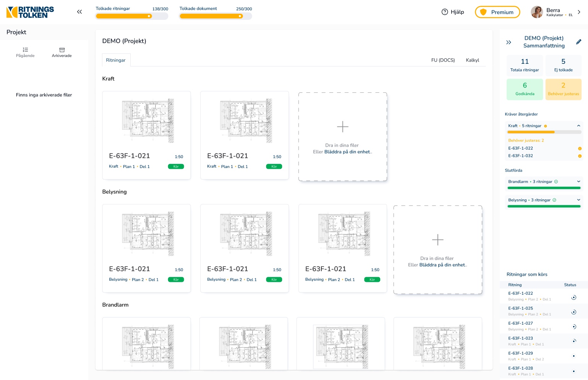Click E-63F-1-029 in Ritningar som körs
Screen dimensions: 588x380
click(x=520, y=353)
